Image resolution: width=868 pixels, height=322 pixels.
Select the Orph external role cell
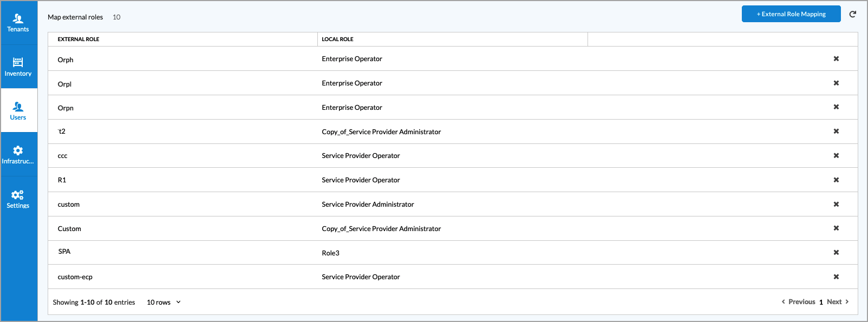pos(66,60)
